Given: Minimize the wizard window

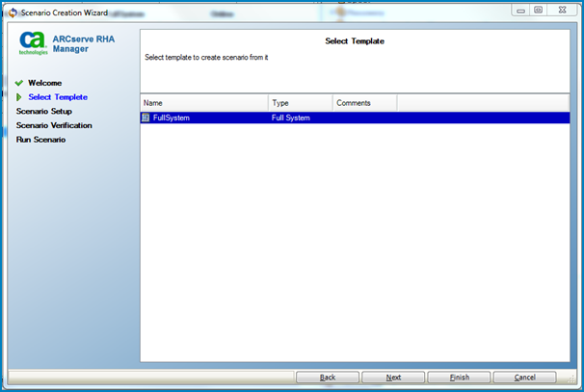Looking at the screenshot, I should 521,11.
